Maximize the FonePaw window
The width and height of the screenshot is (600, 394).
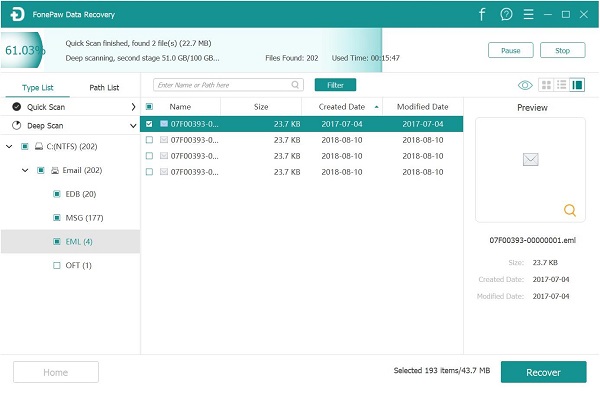coord(566,15)
